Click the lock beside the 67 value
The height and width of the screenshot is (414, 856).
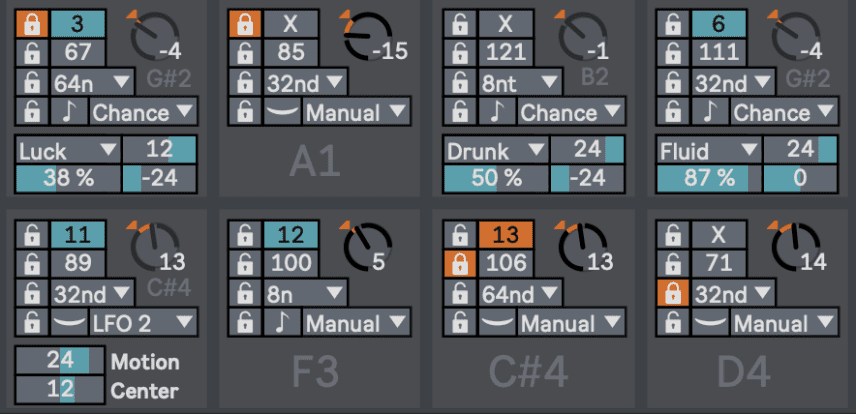[32, 53]
